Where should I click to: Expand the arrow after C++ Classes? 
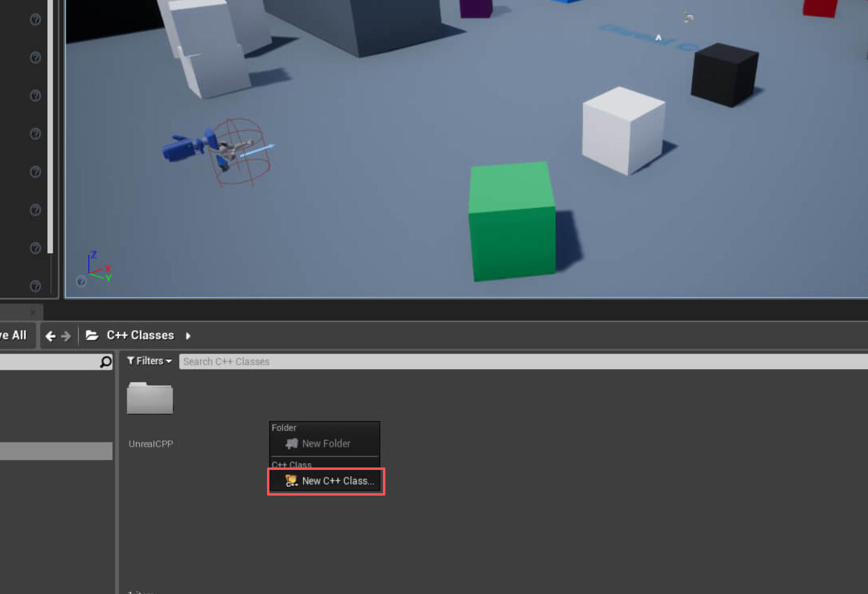188,336
